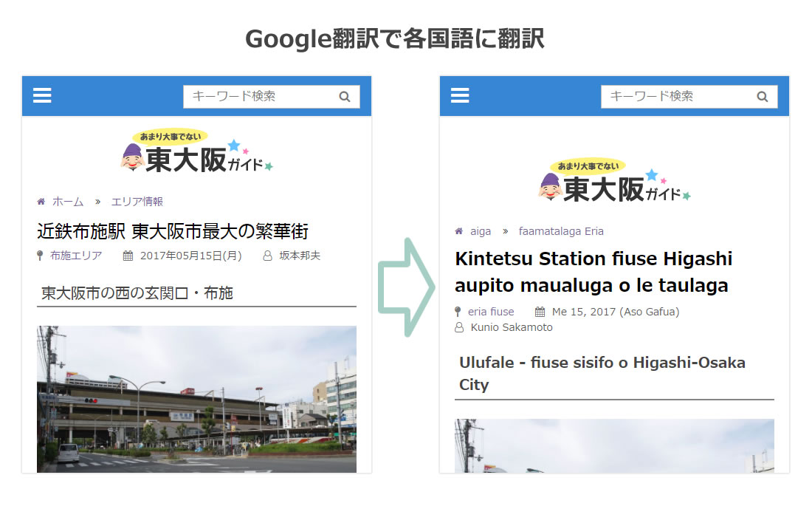Click breadcrumb separator » after ホーム
Screen dimensions: 812x506
point(97,202)
